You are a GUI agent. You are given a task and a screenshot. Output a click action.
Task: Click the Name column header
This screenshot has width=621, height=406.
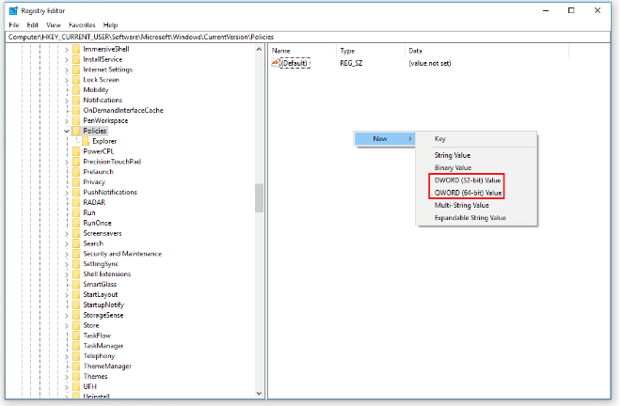click(303, 51)
